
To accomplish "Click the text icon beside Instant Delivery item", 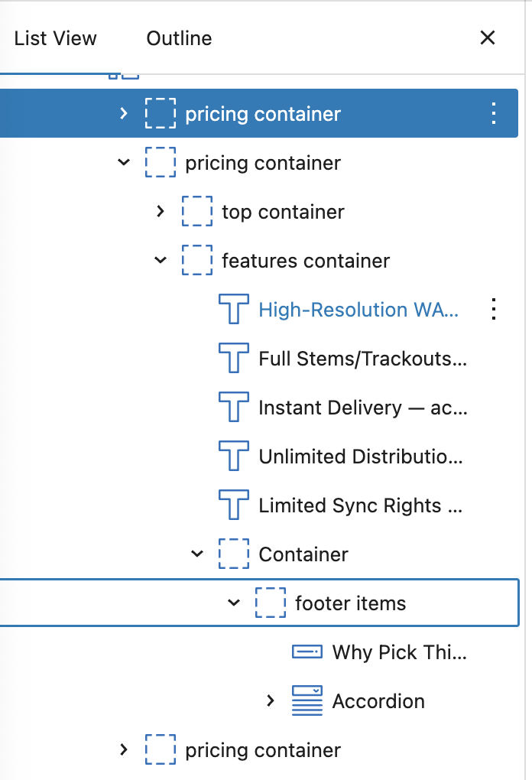I will point(234,408).
